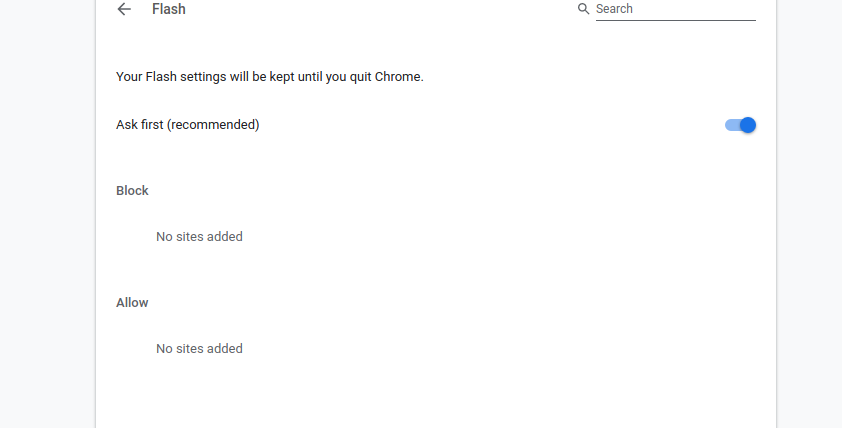Focus the Search settings input field
842x428 pixels.
click(676, 9)
